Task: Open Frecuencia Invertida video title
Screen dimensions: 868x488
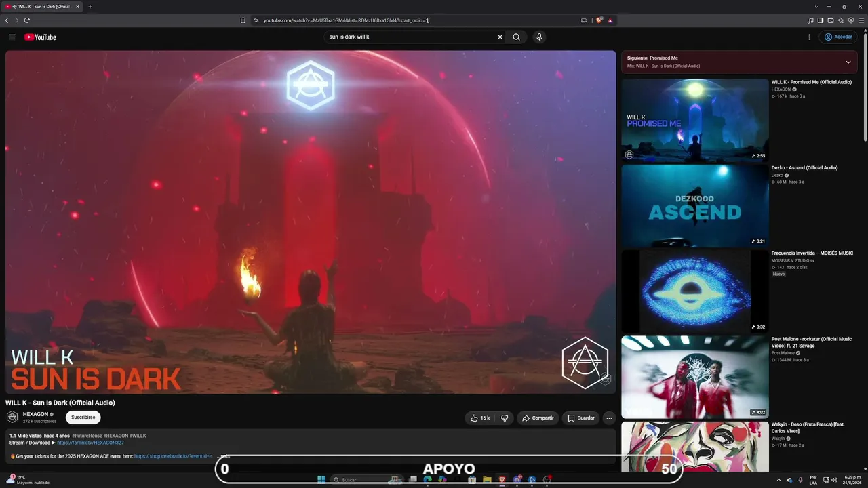Action: pos(812,253)
